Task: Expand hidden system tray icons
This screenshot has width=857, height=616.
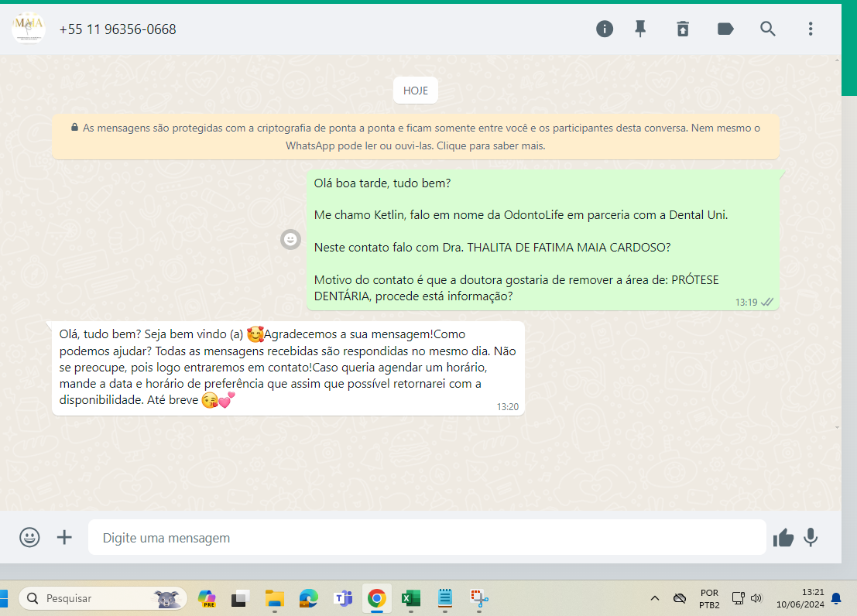Action: (654, 598)
